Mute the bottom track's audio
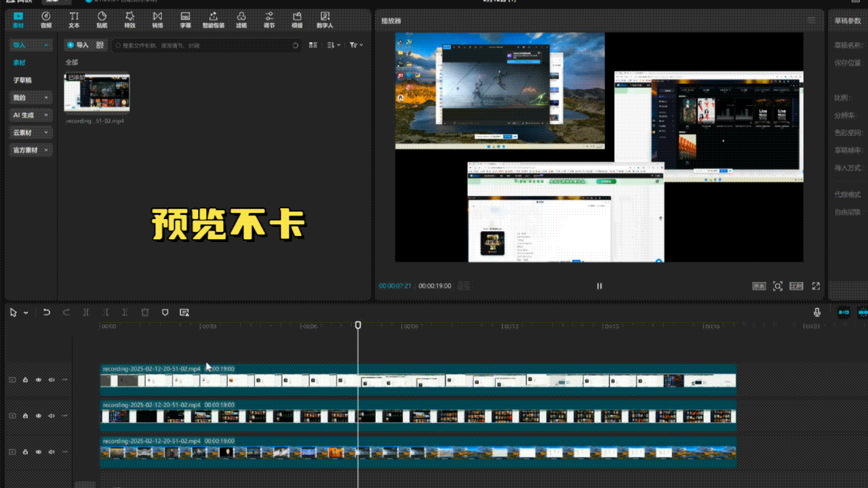 coord(51,451)
